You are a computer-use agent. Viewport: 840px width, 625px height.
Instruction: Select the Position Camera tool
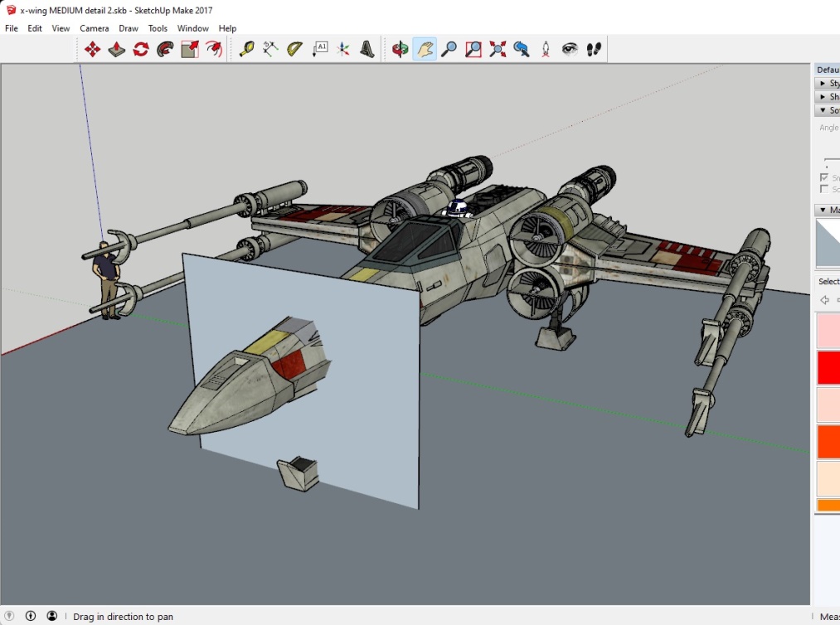pos(546,49)
